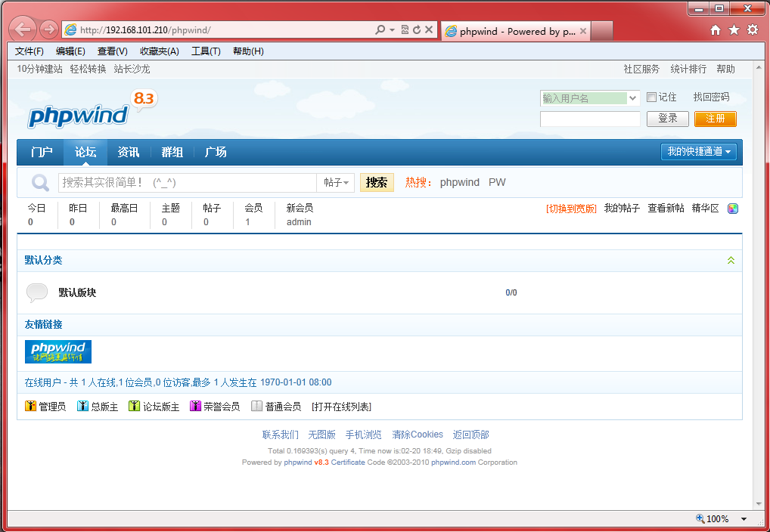Switch to the 群组 nav tab
The height and width of the screenshot is (532, 770).
pyautogui.click(x=172, y=152)
